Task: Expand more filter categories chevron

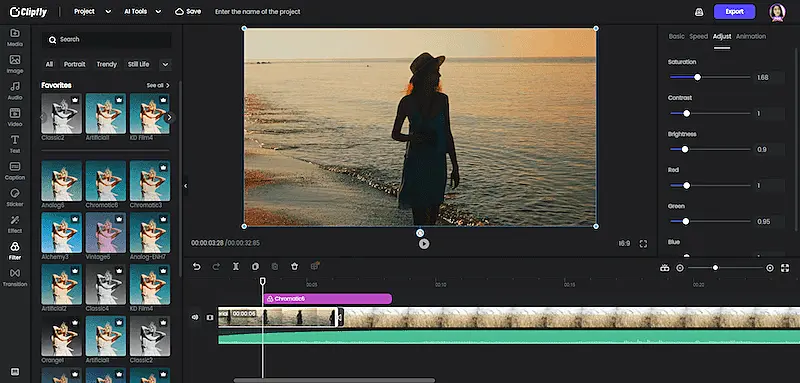Action: click(165, 64)
